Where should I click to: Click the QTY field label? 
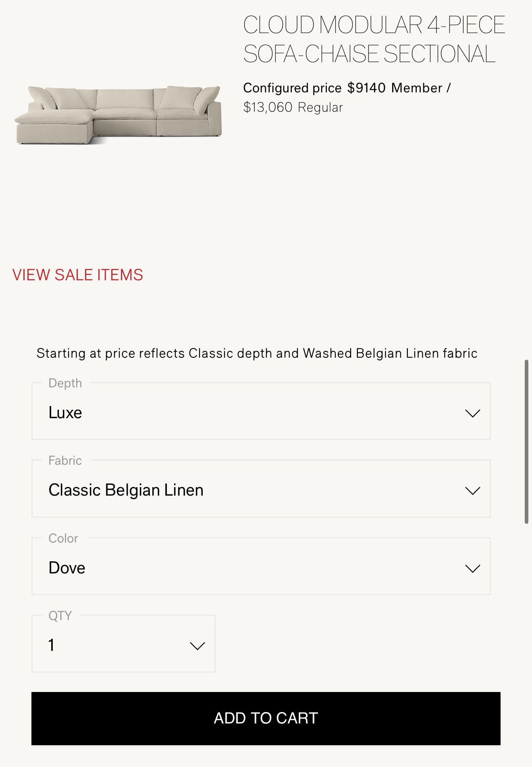pos(60,616)
